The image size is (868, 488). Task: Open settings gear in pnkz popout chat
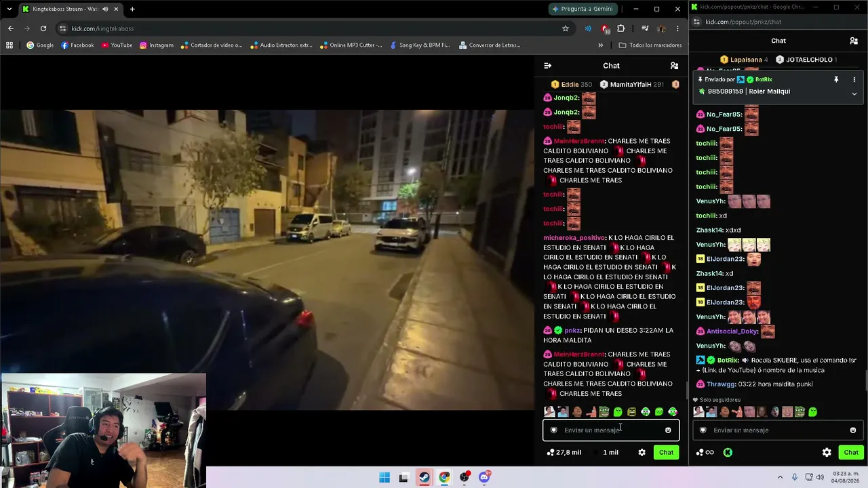[827, 452]
